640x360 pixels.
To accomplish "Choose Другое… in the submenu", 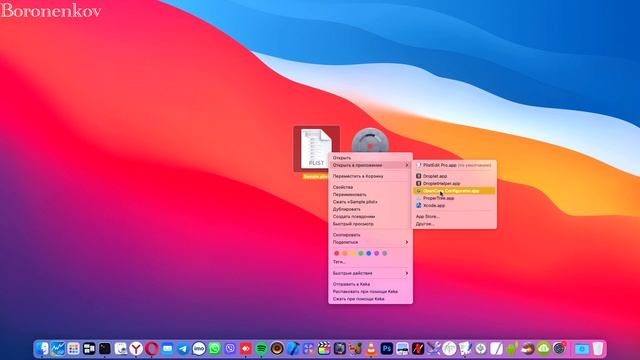I will (454, 224).
